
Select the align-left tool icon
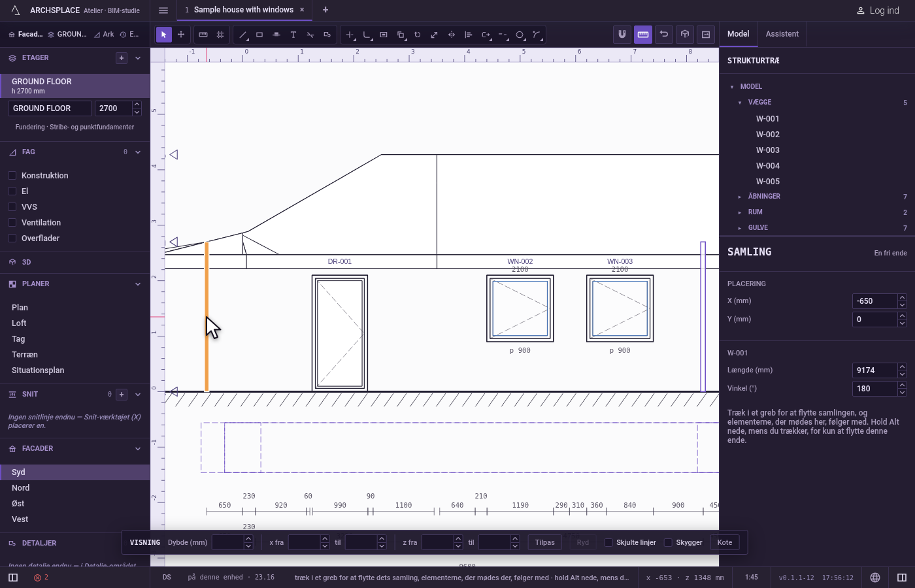(x=469, y=35)
